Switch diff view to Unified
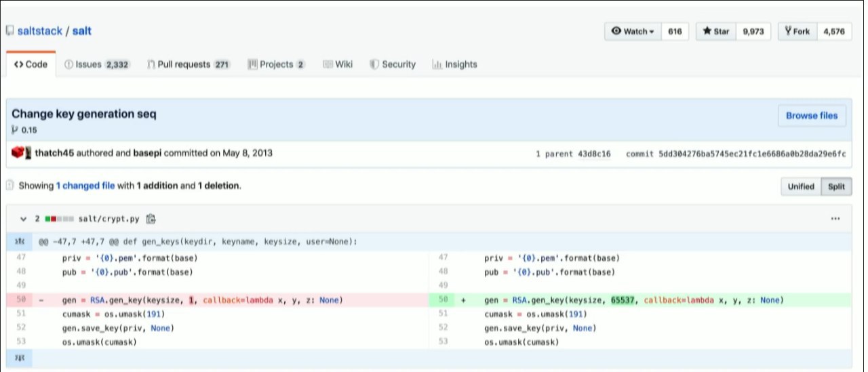This screenshot has height=372, width=868. coord(800,186)
